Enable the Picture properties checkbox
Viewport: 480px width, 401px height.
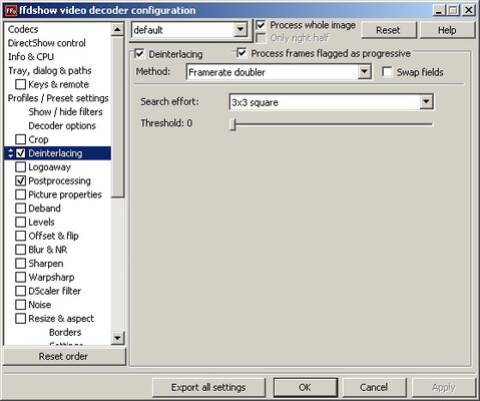21,195
